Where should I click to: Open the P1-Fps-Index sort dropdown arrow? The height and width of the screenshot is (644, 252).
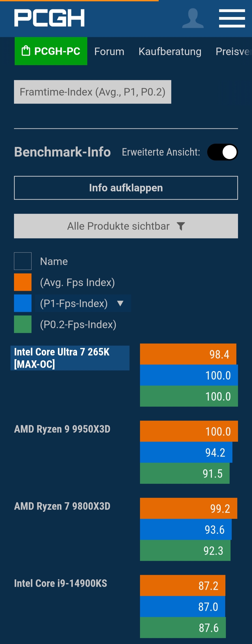click(x=120, y=303)
